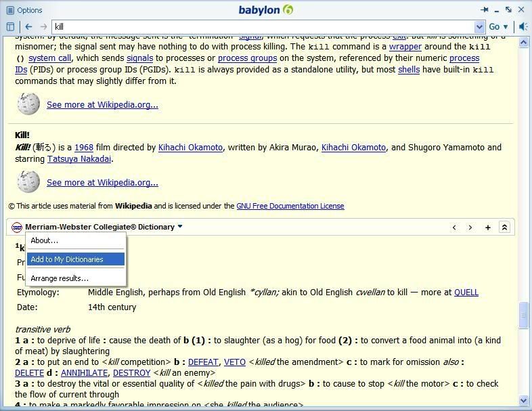The height and width of the screenshot is (411, 532).
Task: Open Merriam-Webster dictionary dropdown arrow
Action: [180, 226]
